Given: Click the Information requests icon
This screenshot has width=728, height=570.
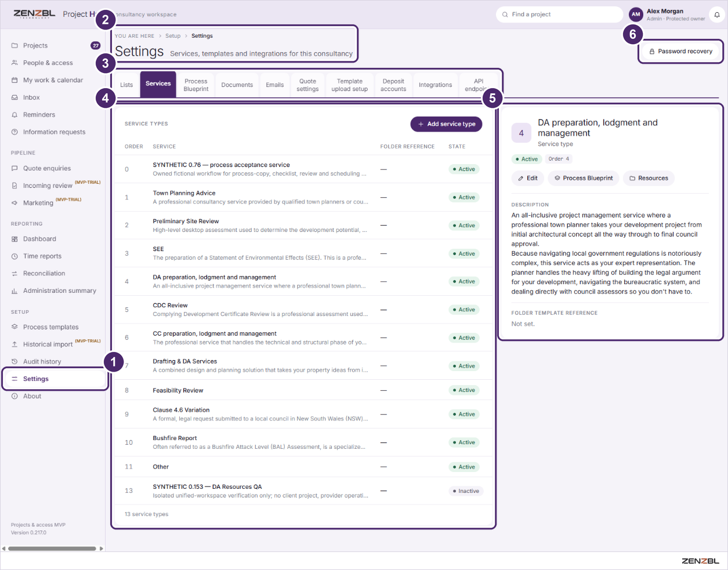Looking at the screenshot, I should (x=15, y=132).
